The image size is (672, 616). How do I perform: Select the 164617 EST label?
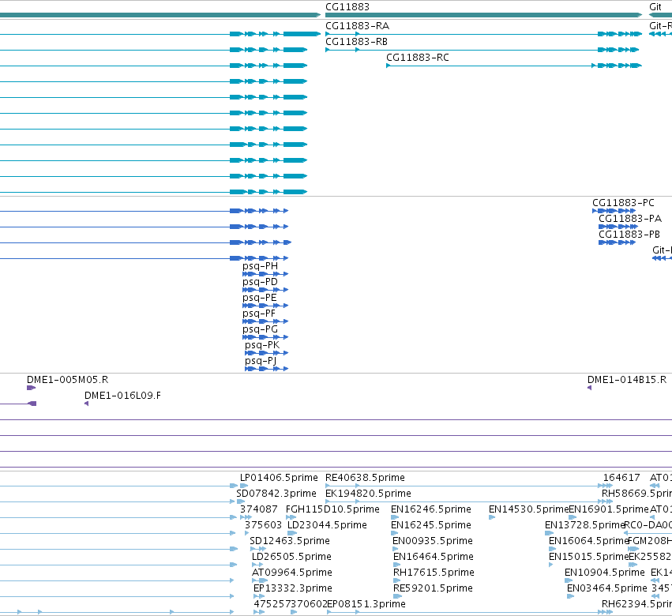(621, 478)
